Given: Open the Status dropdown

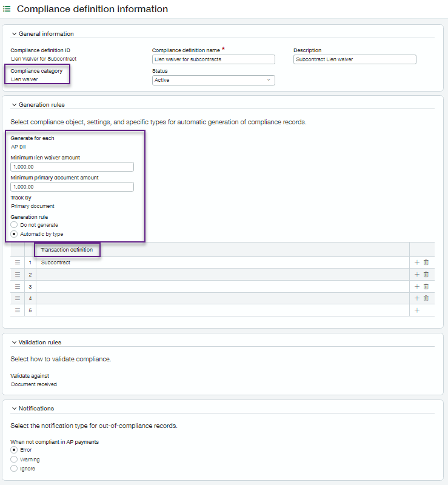Looking at the screenshot, I should pyautogui.click(x=213, y=80).
